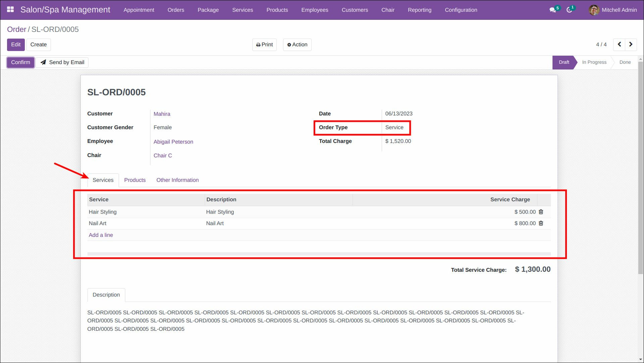Open the Package menu
Viewport: 644px width, 363px height.
tap(208, 10)
